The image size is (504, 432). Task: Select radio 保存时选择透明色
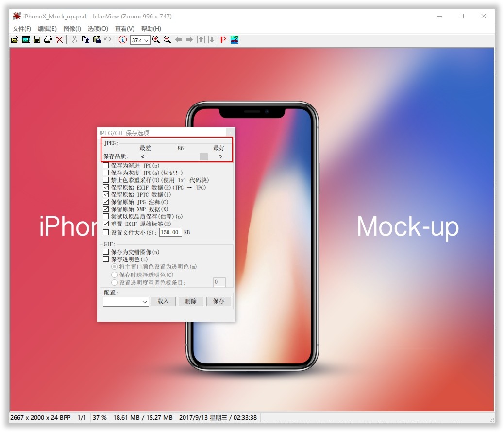pos(115,275)
